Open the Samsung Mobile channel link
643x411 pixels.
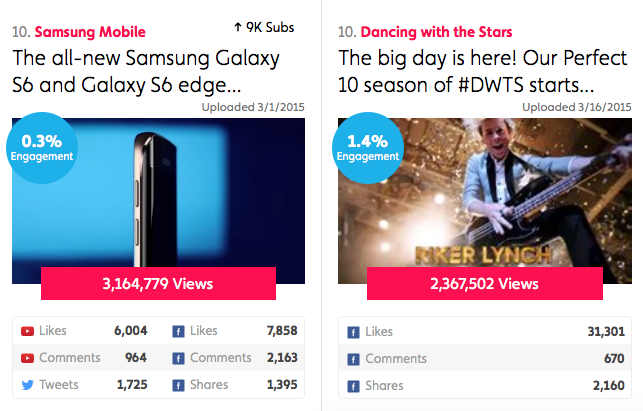[x=90, y=32]
